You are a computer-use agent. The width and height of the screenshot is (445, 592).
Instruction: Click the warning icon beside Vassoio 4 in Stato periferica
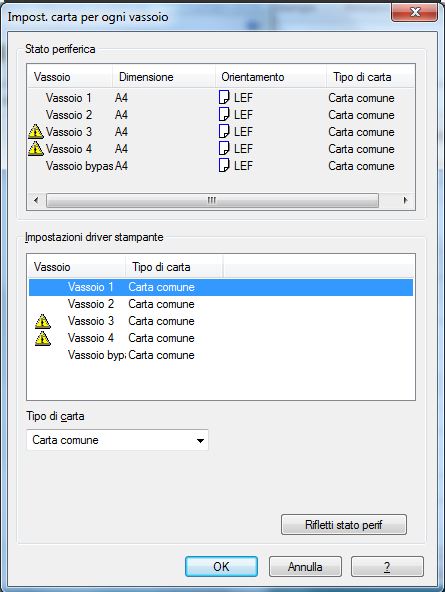(x=36, y=148)
